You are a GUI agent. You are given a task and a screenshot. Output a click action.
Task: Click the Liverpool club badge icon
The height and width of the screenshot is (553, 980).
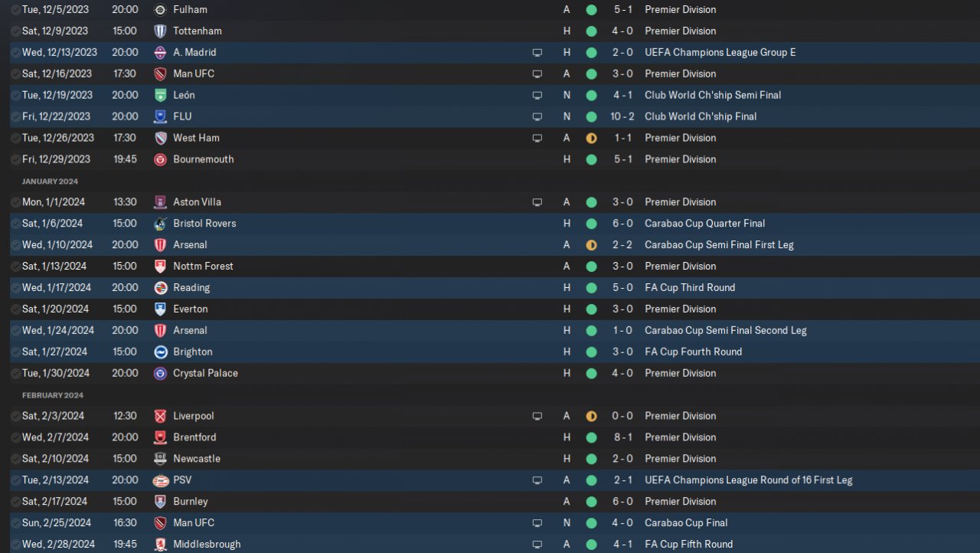tap(160, 416)
